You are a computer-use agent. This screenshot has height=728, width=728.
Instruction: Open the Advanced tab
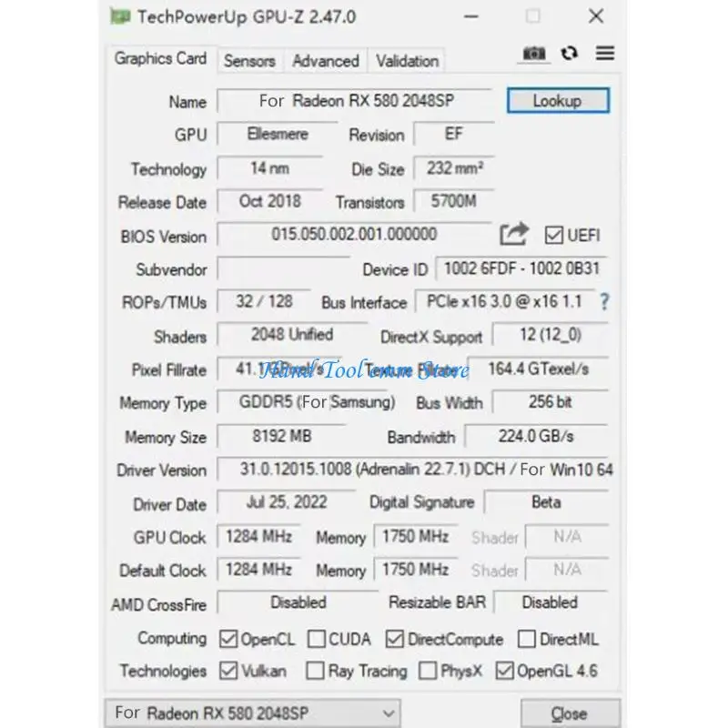tap(326, 61)
